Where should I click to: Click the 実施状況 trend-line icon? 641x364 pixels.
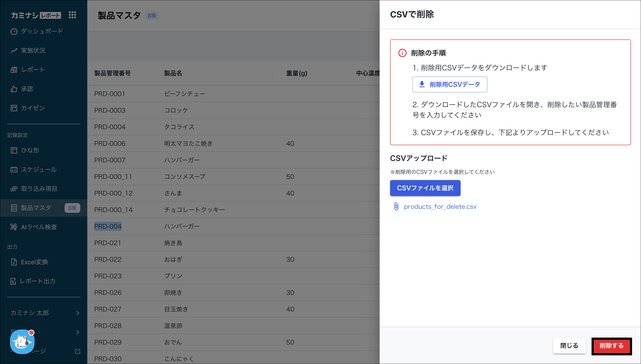(x=14, y=51)
